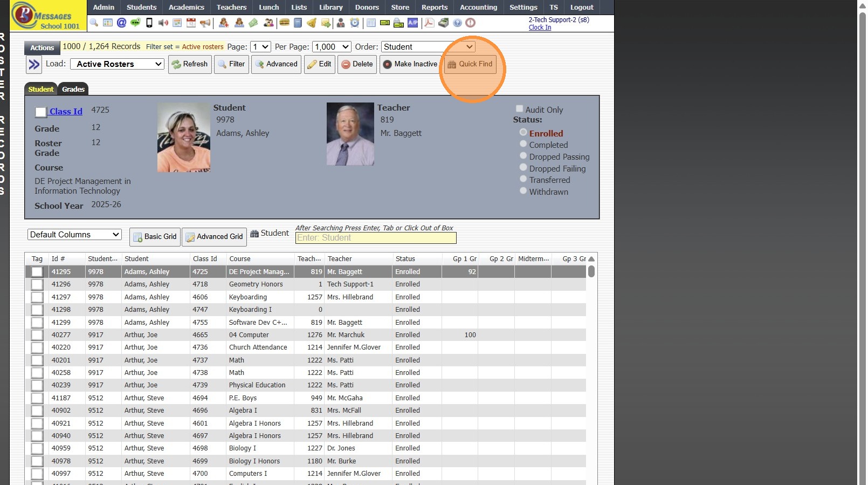Open the Order dropdown showing Student
This screenshot has height=485, width=868.
(428, 47)
